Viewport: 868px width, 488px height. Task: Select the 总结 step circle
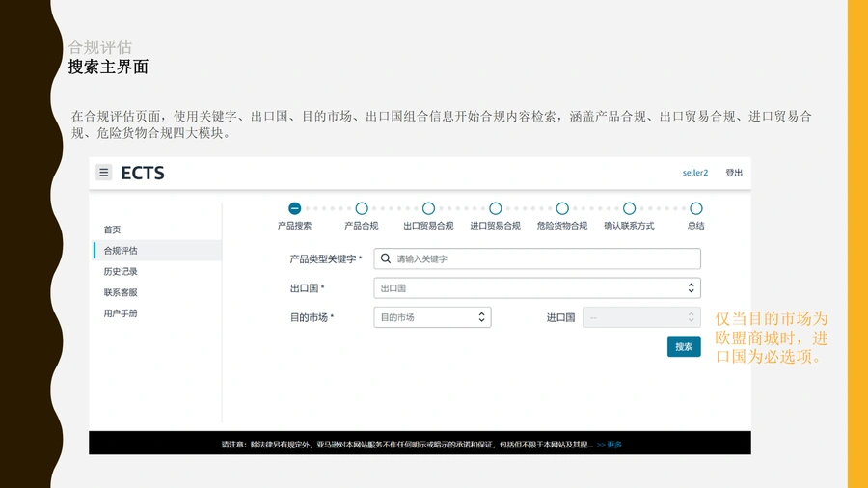tap(695, 208)
